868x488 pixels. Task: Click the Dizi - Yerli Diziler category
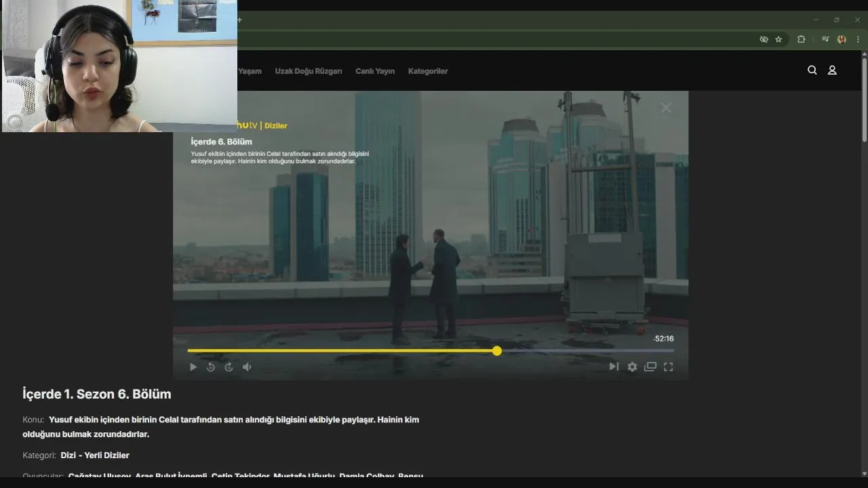click(95, 455)
